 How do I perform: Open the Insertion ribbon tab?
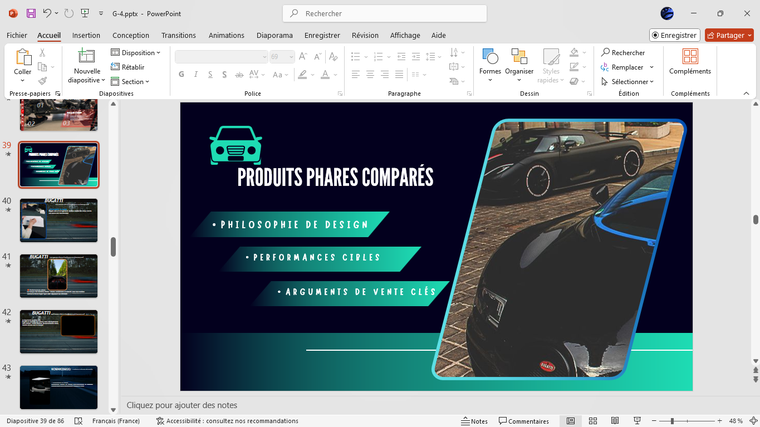[86, 35]
